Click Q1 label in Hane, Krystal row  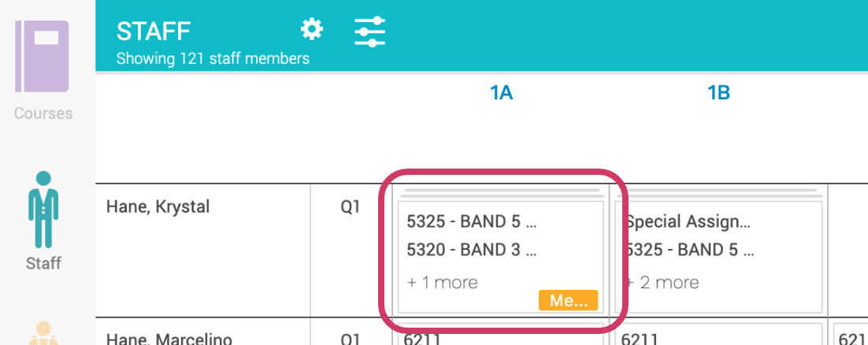point(351,206)
